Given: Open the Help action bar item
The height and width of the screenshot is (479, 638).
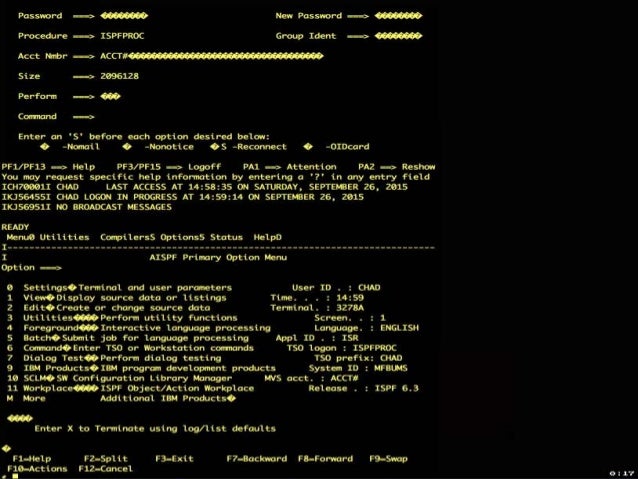Looking at the screenshot, I should pyautogui.click(x=267, y=237).
